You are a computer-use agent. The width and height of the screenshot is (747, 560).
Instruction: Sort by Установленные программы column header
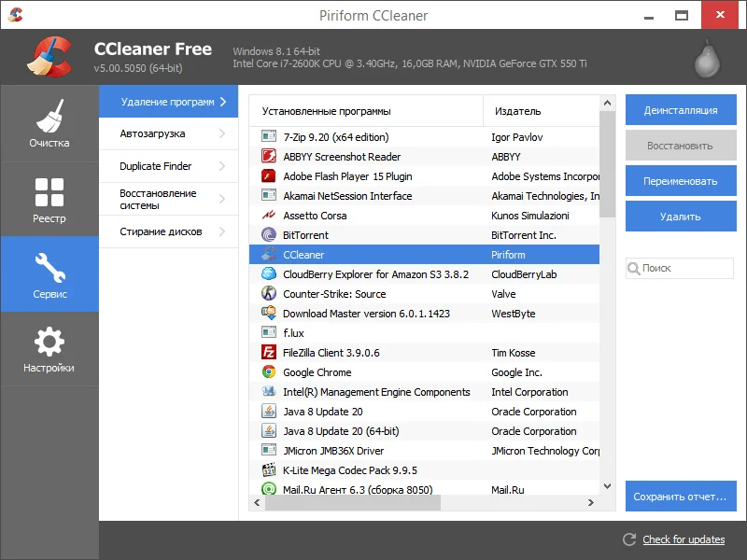tap(366, 111)
